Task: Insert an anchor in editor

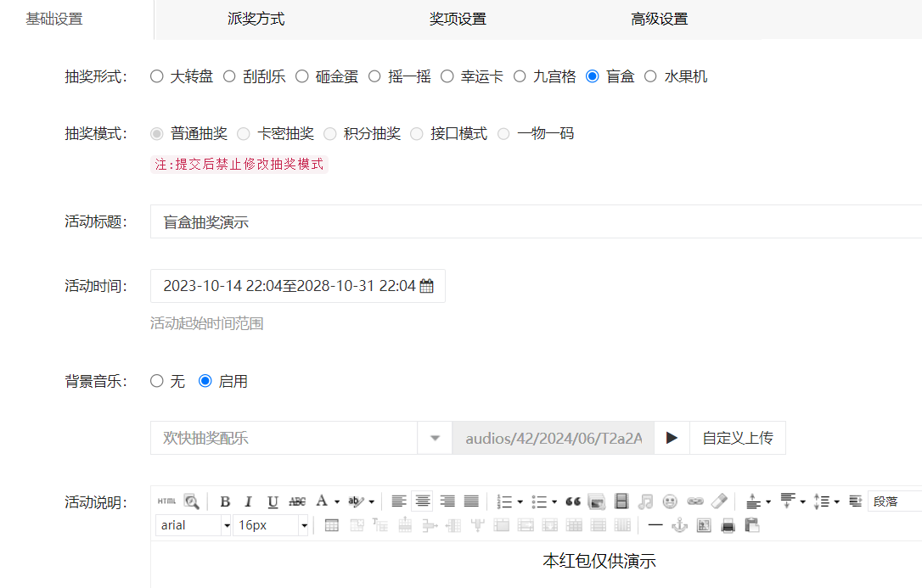Action: click(x=680, y=525)
